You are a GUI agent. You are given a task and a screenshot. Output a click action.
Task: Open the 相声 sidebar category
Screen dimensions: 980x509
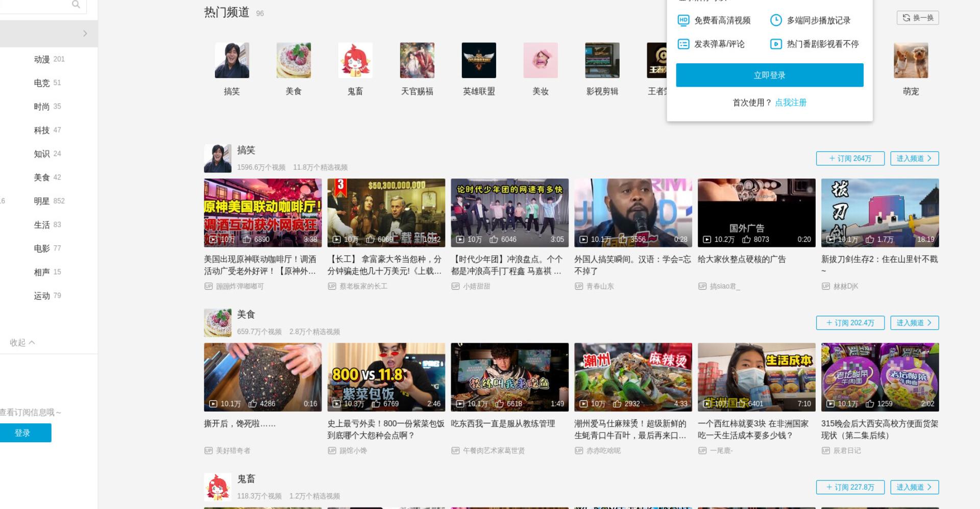[x=47, y=272]
